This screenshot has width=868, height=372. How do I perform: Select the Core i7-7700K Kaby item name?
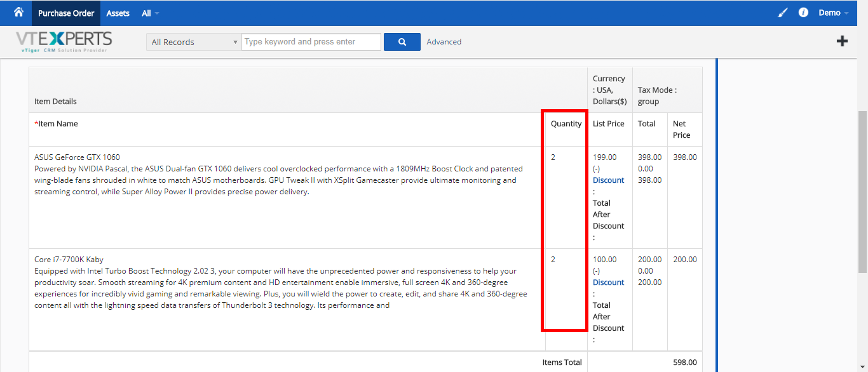click(69, 260)
